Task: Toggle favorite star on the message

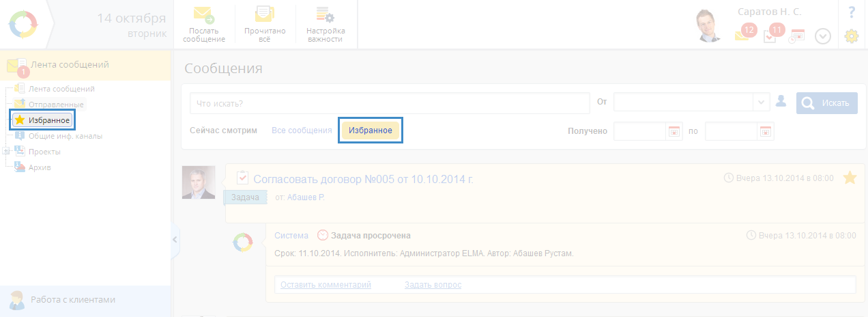Action: click(850, 178)
